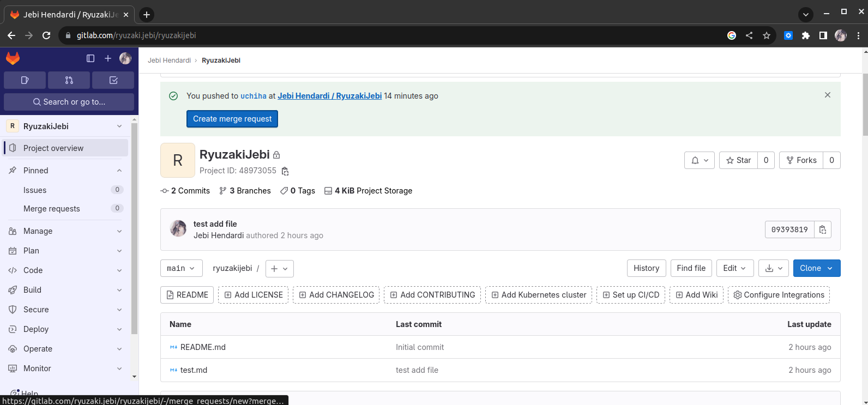Star the project
The height and width of the screenshot is (405, 868).
coord(739,160)
